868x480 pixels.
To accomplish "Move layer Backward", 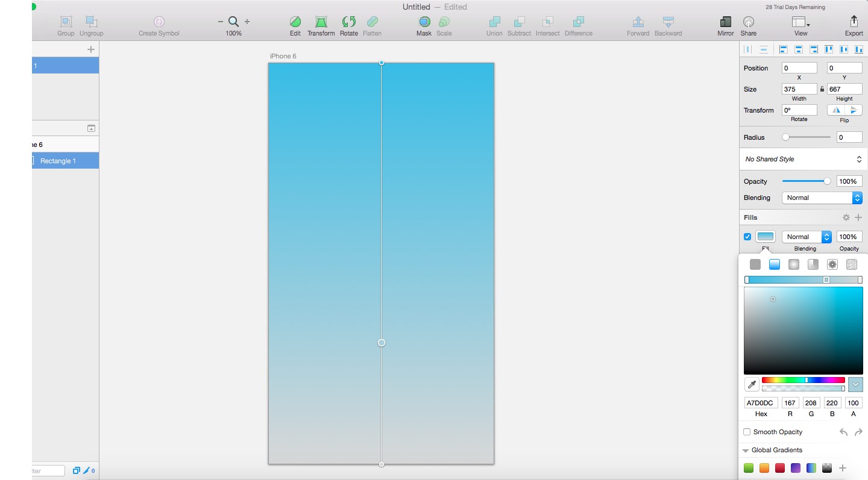I will pyautogui.click(x=668, y=22).
